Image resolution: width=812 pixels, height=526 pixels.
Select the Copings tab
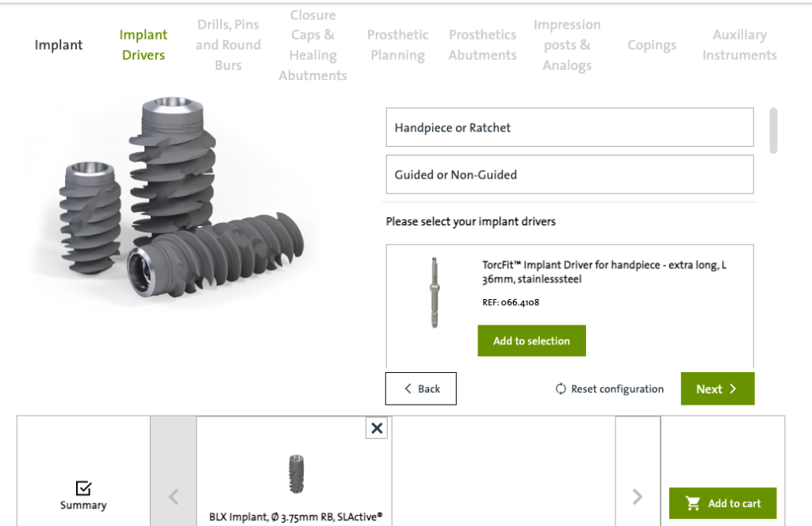(652, 45)
